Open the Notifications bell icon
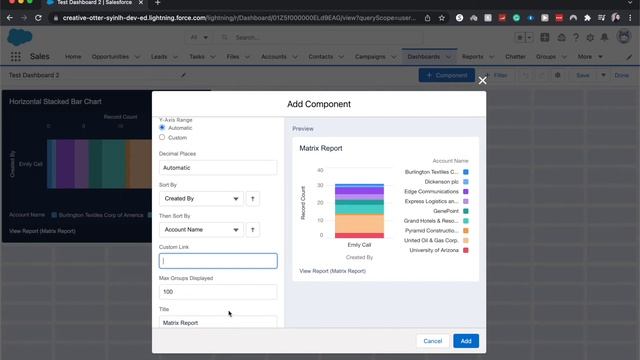 [x=604, y=38]
